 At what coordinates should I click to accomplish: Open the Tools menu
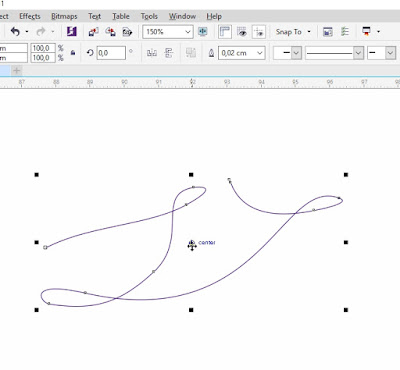[x=149, y=16]
